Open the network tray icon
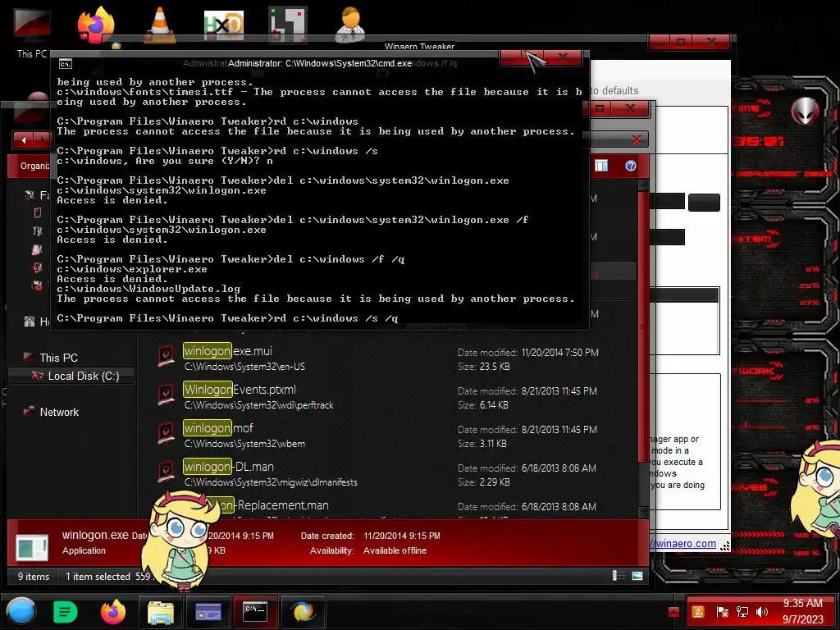 (742, 612)
